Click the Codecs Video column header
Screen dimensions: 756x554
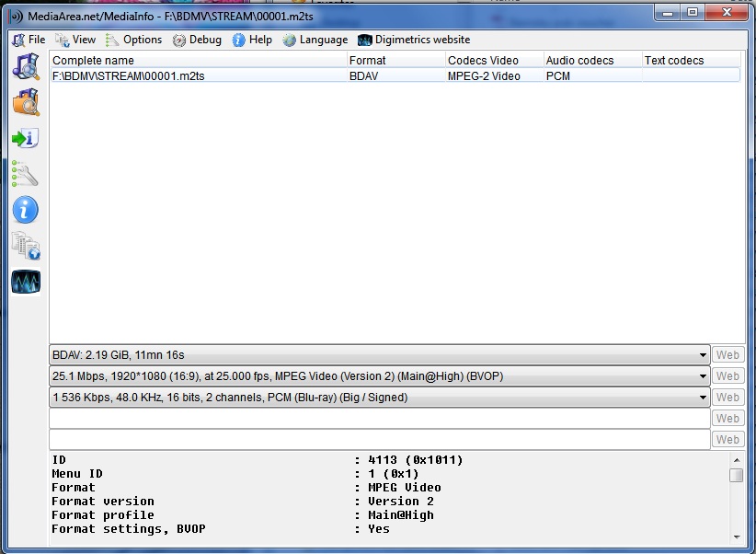[494, 61]
